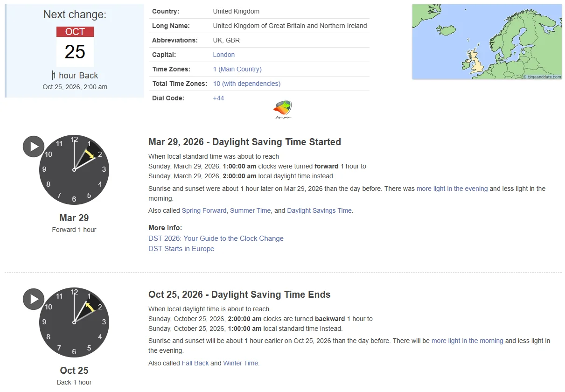Click the Mar 29 analog clock face
Screen dimensions: 565x392
point(74,170)
